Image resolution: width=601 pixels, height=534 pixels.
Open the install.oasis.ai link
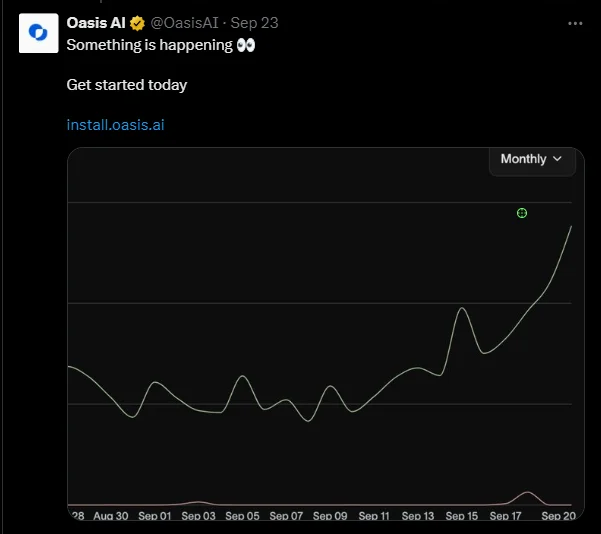pyautogui.click(x=115, y=125)
